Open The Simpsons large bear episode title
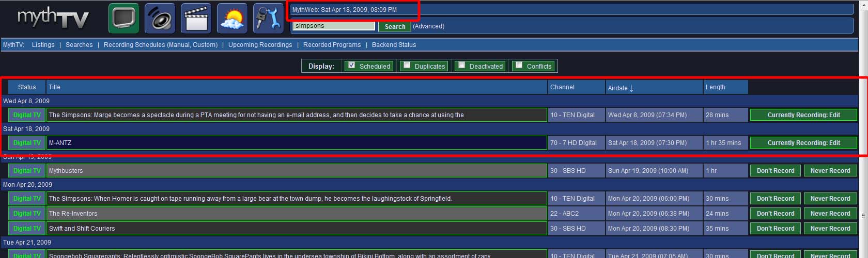Image resolution: width=868 pixels, height=258 pixels. 251,199
